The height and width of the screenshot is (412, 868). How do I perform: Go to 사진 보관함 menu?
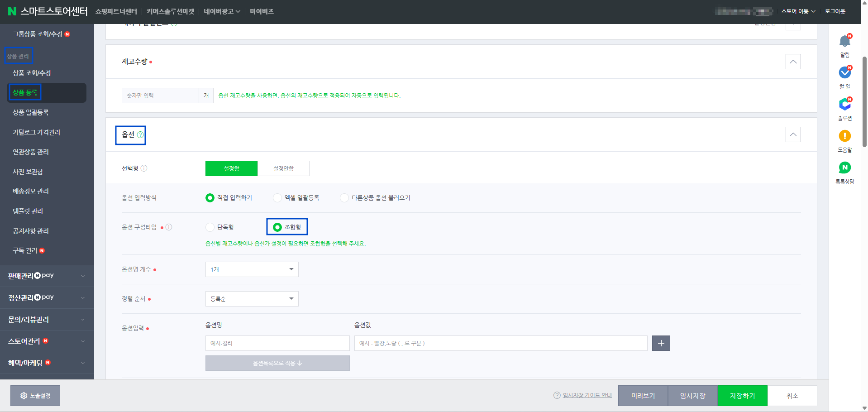tap(28, 172)
